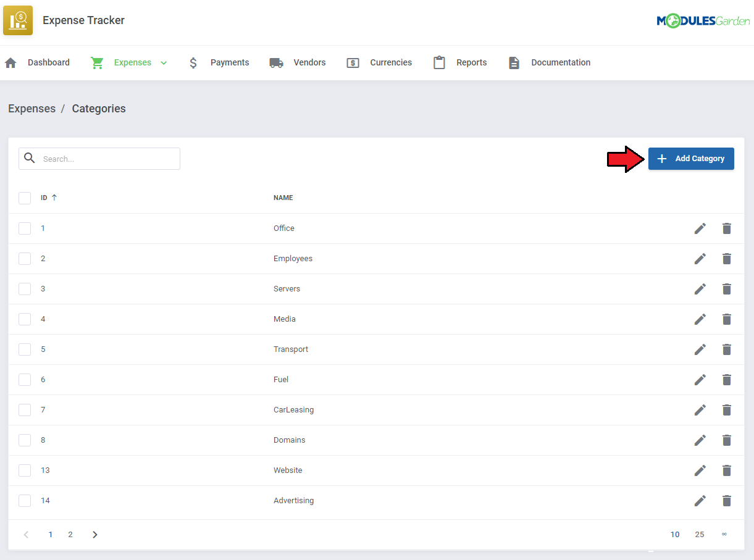Show 25 entries per page

pos(699,535)
